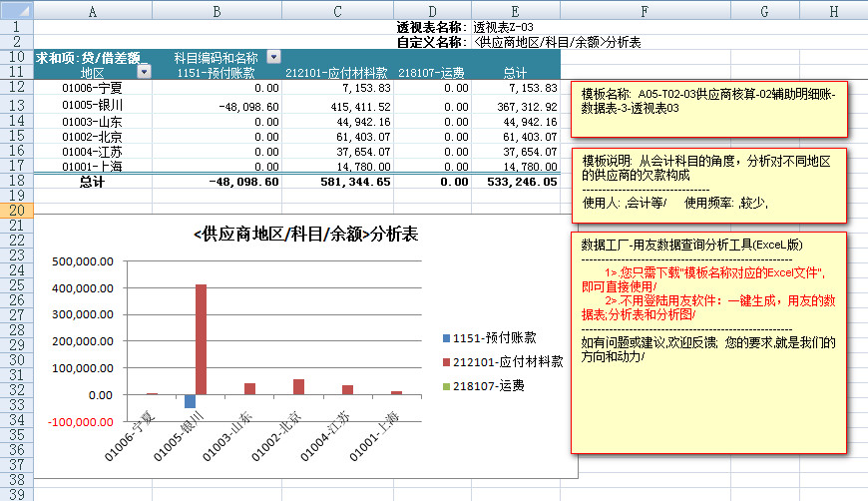Select the yellow 模板名称 note box
This screenshot has height=501, width=868.
708,109
